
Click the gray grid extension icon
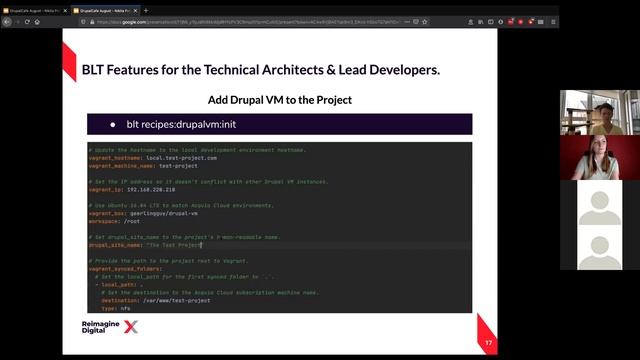click(541, 22)
